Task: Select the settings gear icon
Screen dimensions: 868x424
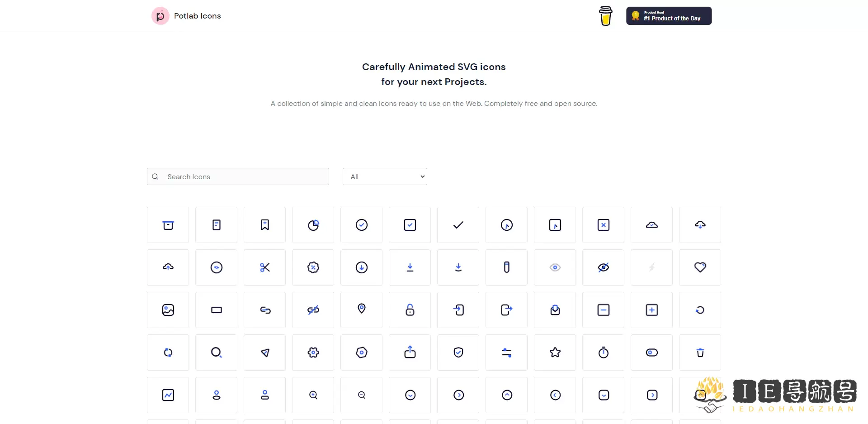Action: pyautogui.click(x=313, y=352)
